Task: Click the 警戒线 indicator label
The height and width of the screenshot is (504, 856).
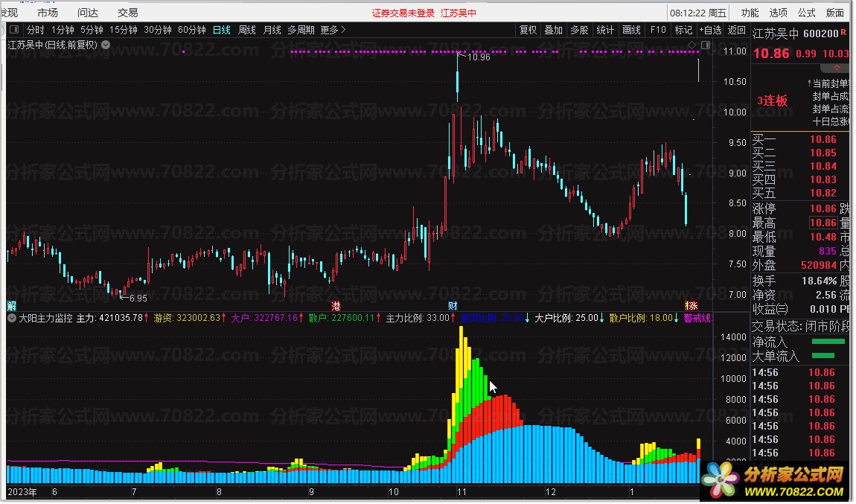Action: click(697, 318)
